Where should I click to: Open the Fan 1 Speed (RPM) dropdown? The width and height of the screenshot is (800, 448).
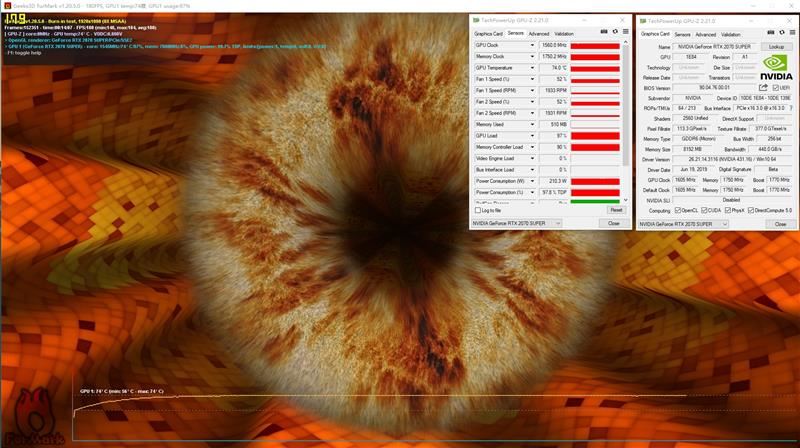point(532,90)
